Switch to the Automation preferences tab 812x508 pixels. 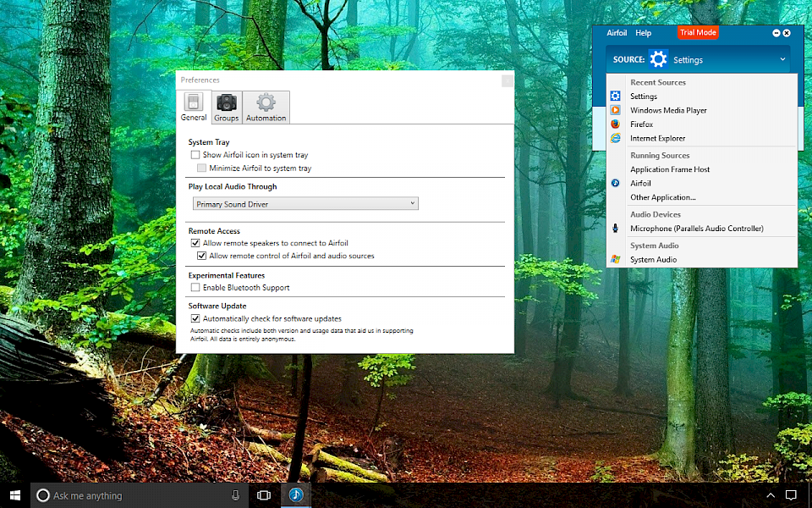(266, 108)
